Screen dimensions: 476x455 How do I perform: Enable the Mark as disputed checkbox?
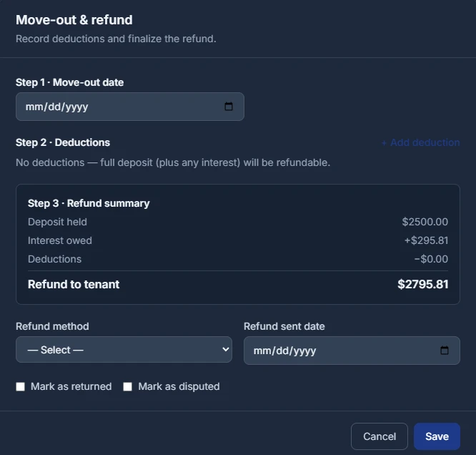click(x=127, y=386)
